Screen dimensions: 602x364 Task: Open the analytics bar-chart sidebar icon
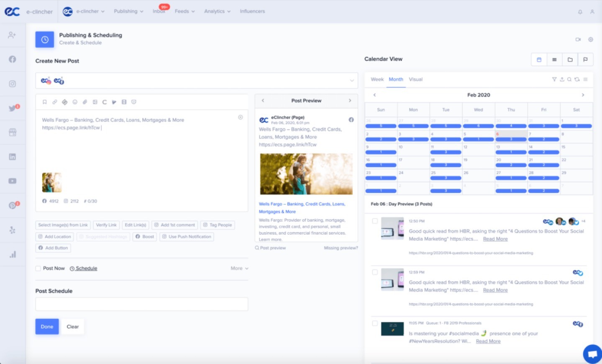13,254
